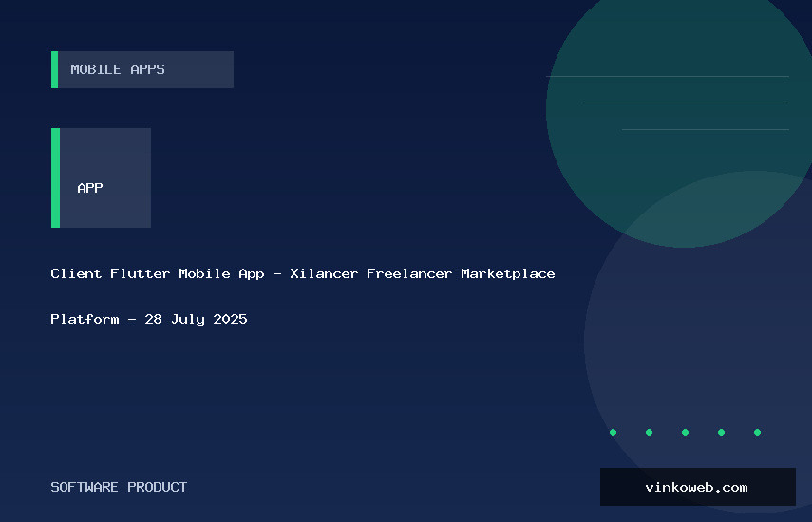Click the title line "Client Flutter Mobile App – Xilancer Freelancer Marketplace"
The width and height of the screenshot is (812, 522).
point(303,273)
